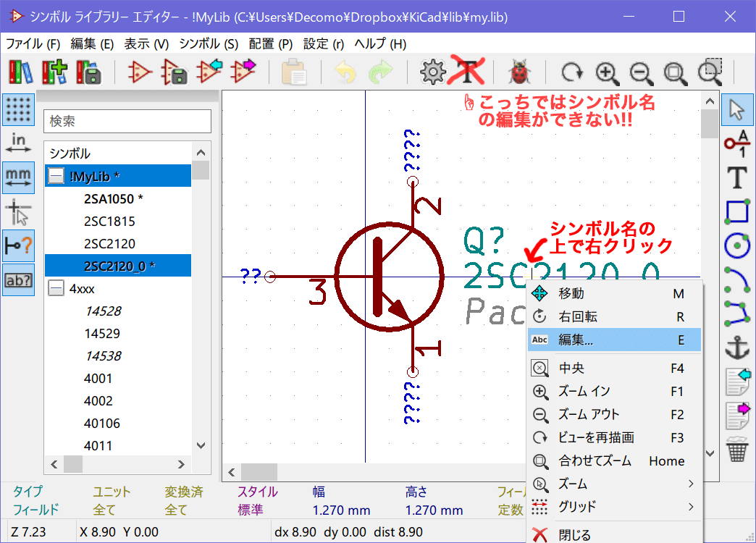Toggle grid display button
This screenshot has height=543, width=756.
pyautogui.click(x=19, y=109)
